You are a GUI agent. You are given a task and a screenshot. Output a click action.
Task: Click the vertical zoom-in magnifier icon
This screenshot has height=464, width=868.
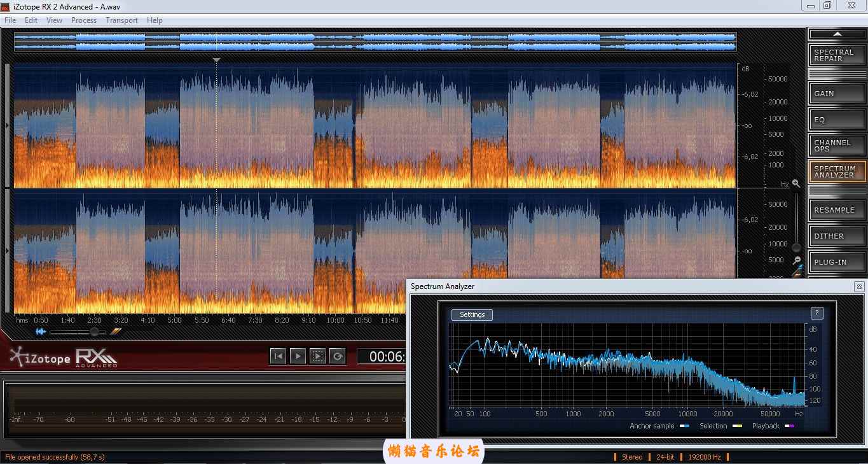[796, 183]
